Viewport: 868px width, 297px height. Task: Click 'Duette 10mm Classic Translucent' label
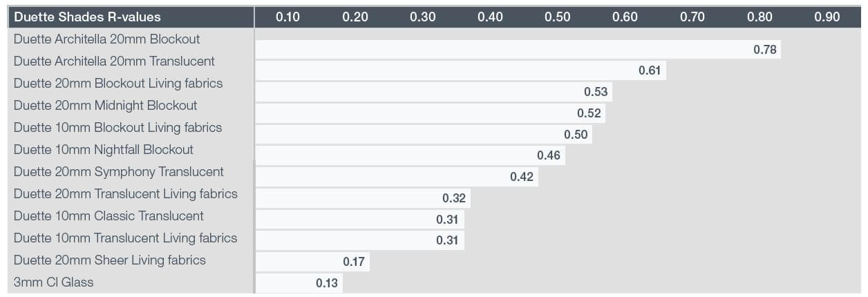pyautogui.click(x=108, y=216)
